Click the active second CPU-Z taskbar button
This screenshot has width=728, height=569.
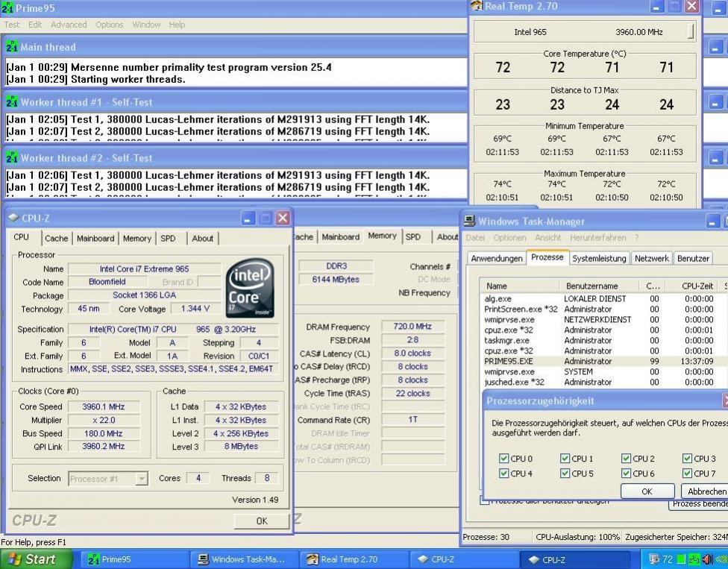point(574,559)
